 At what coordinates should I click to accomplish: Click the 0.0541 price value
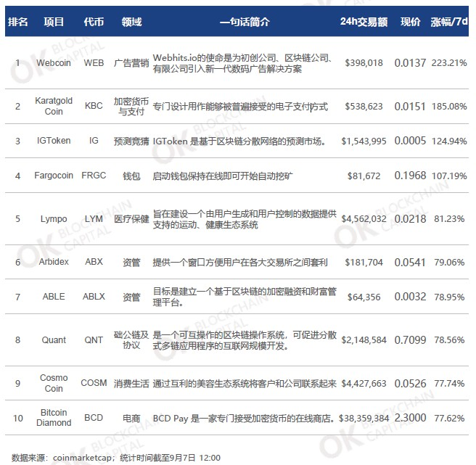coord(410,263)
